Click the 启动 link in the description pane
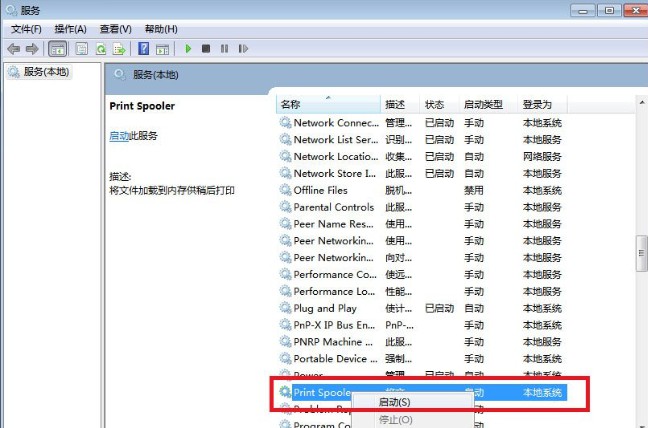The width and height of the screenshot is (648, 428). tap(118, 136)
